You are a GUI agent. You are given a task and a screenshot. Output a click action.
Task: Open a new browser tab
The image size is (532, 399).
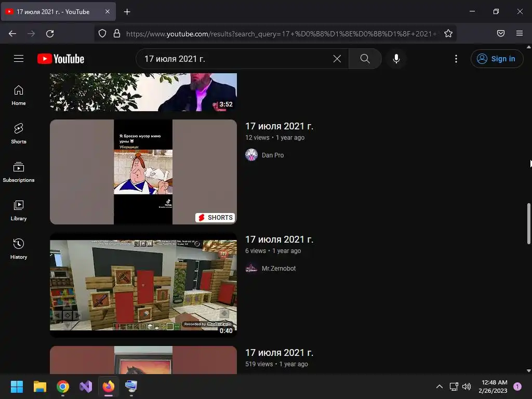pos(127,12)
